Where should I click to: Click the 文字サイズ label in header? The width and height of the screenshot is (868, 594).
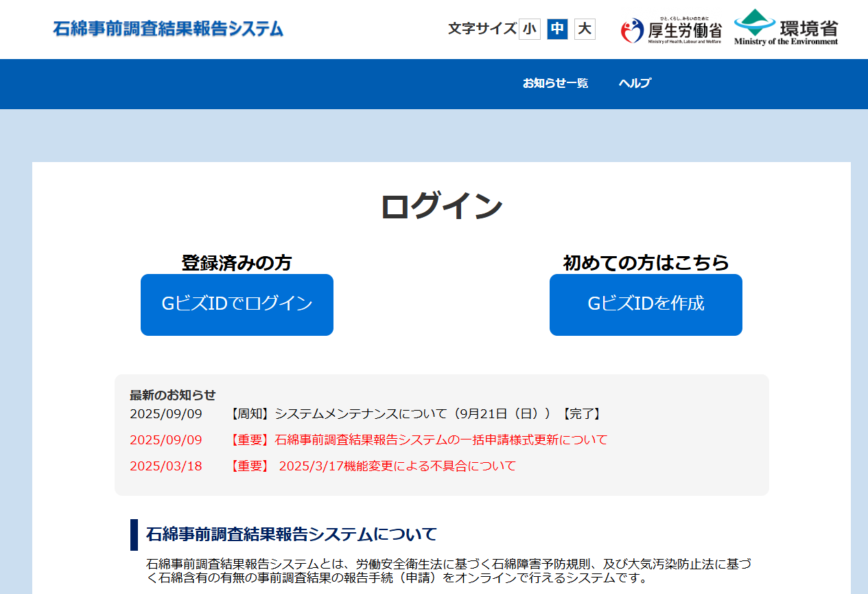[x=482, y=29]
